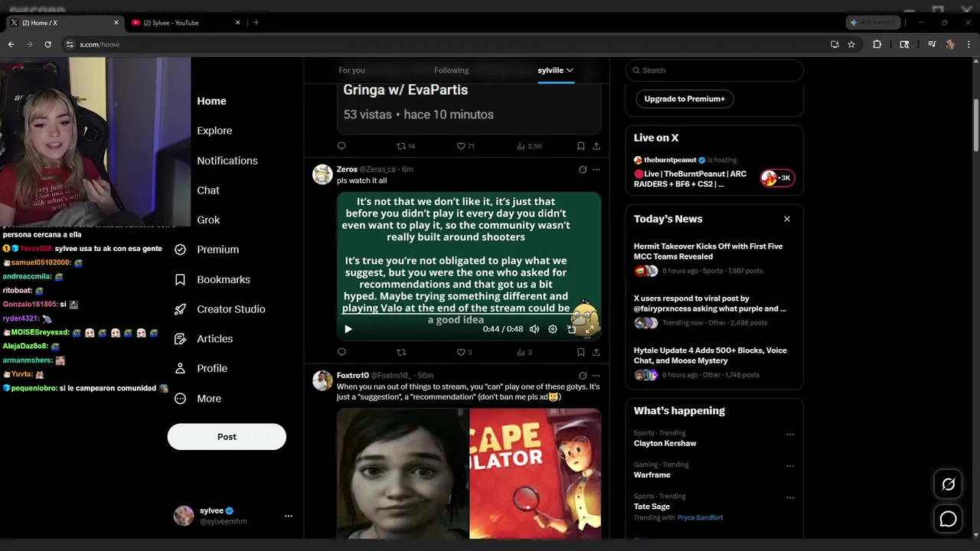Screen dimensions: 980x551
Task: Open floating chat messages button
Action: click(x=948, y=520)
